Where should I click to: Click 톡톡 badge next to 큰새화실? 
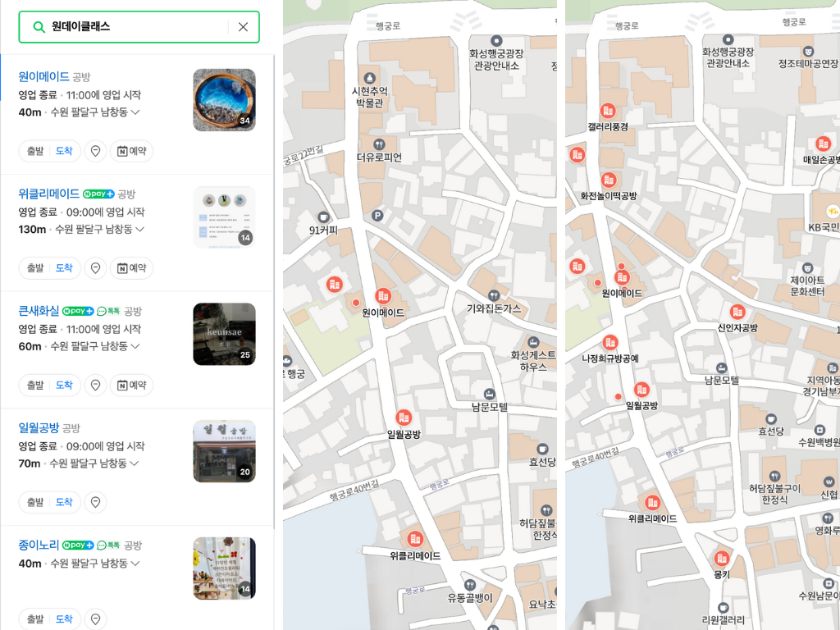109,311
